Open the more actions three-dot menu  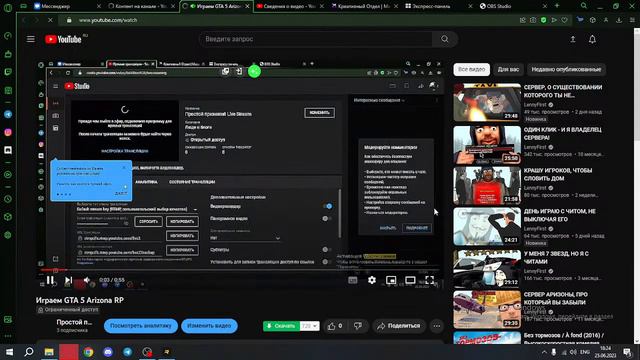coord(437,326)
